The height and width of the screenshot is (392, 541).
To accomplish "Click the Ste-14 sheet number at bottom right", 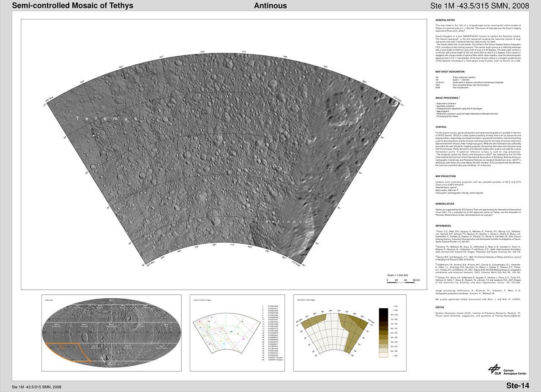I will coord(517,385).
